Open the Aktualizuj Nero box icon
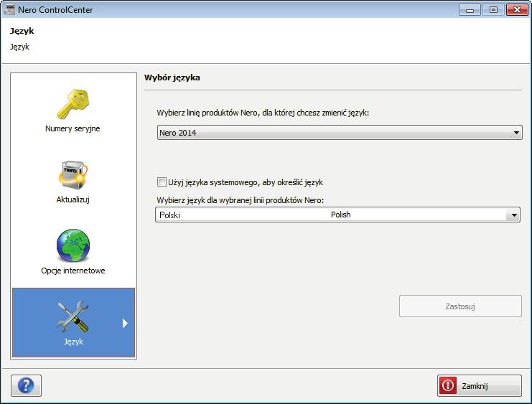The image size is (532, 404). (73, 174)
